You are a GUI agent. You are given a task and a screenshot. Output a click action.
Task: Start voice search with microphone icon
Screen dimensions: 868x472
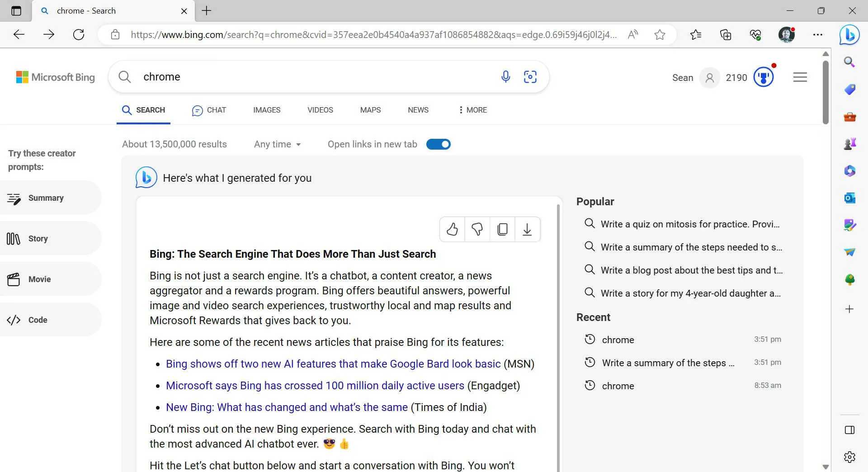[x=505, y=77]
